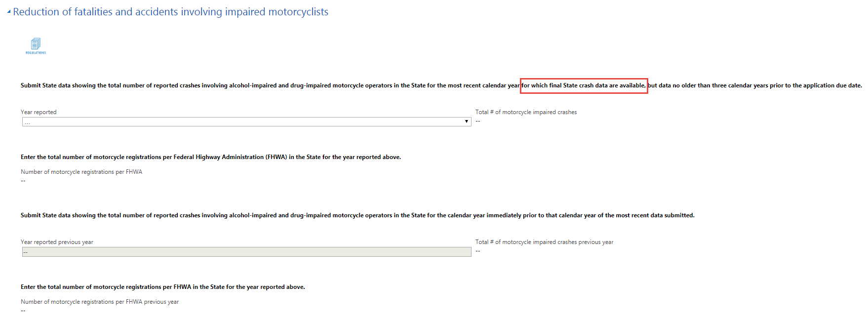Viewport: 868px width, 322px height.
Task: Collapse the impaired motorcyclists section triangle
Action: (x=9, y=12)
